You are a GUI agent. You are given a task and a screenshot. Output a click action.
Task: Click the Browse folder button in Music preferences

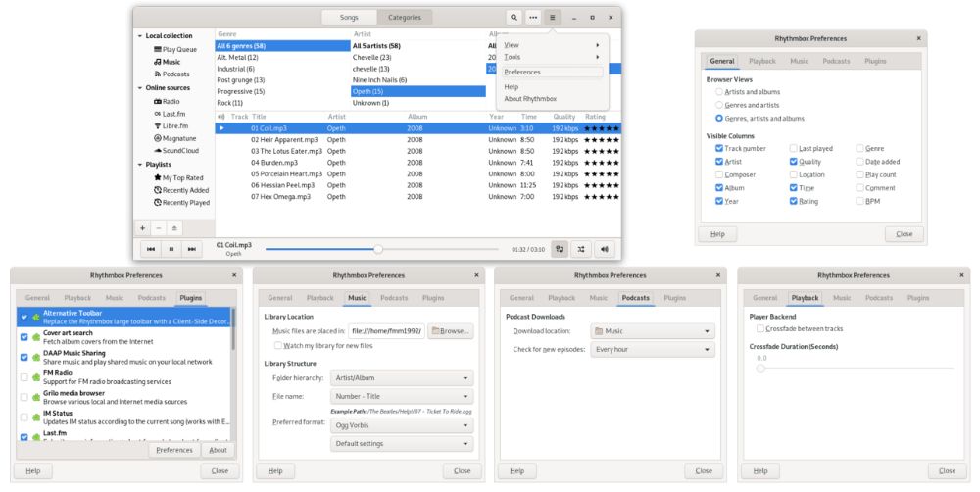point(451,330)
